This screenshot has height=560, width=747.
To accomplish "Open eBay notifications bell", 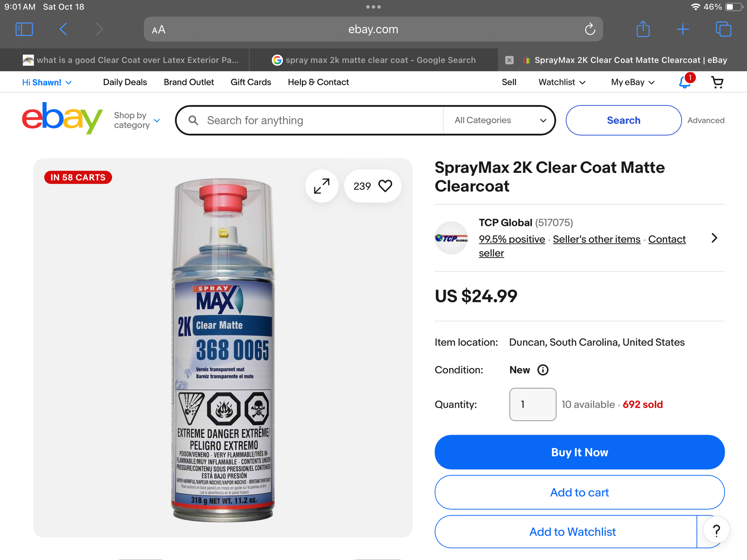I will (685, 82).
